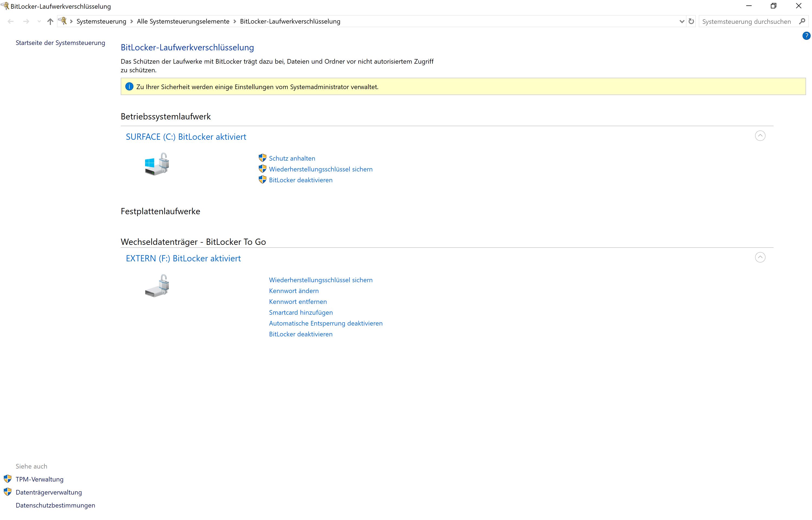
Task: Click Smartcard hinzufügen for EXTERN drive
Action: (301, 312)
